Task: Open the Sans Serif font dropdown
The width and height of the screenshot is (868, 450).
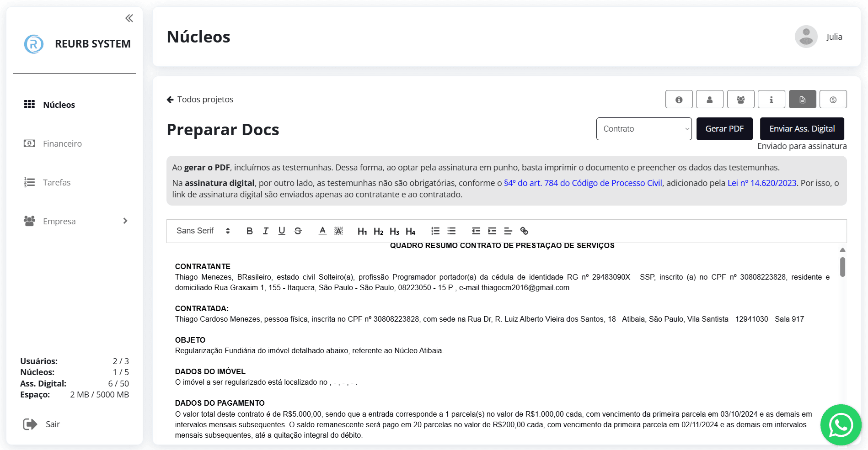Action: tap(203, 231)
